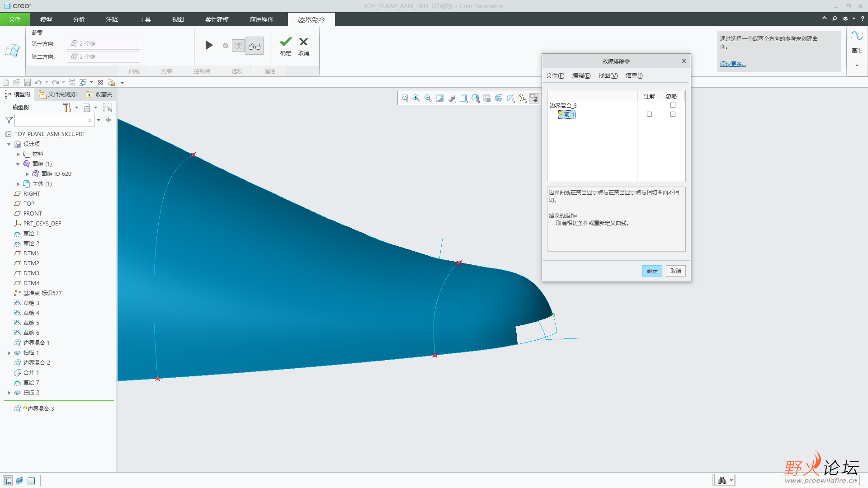Check the 忽略 box for 项 1
Image resolution: width=868 pixels, height=488 pixels.
(x=673, y=114)
